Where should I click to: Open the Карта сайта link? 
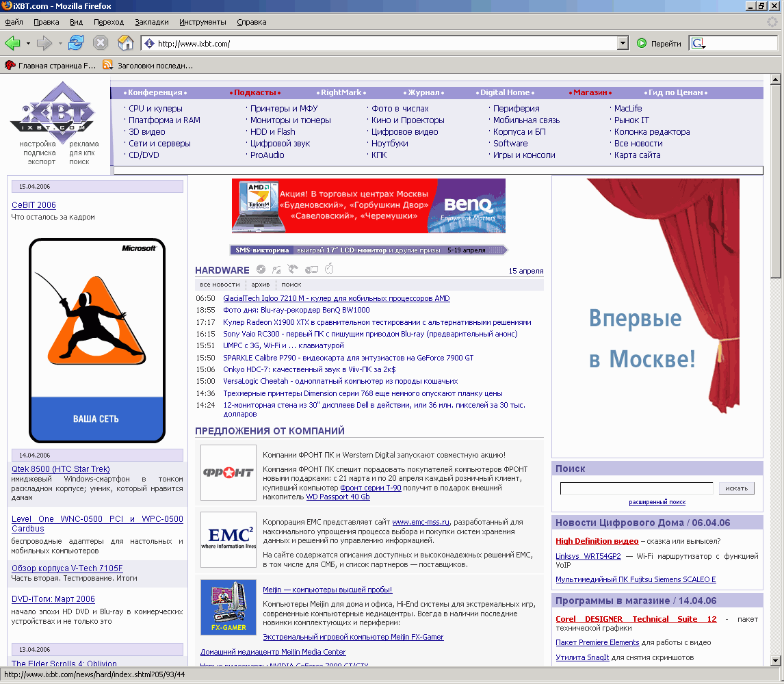tap(637, 155)
